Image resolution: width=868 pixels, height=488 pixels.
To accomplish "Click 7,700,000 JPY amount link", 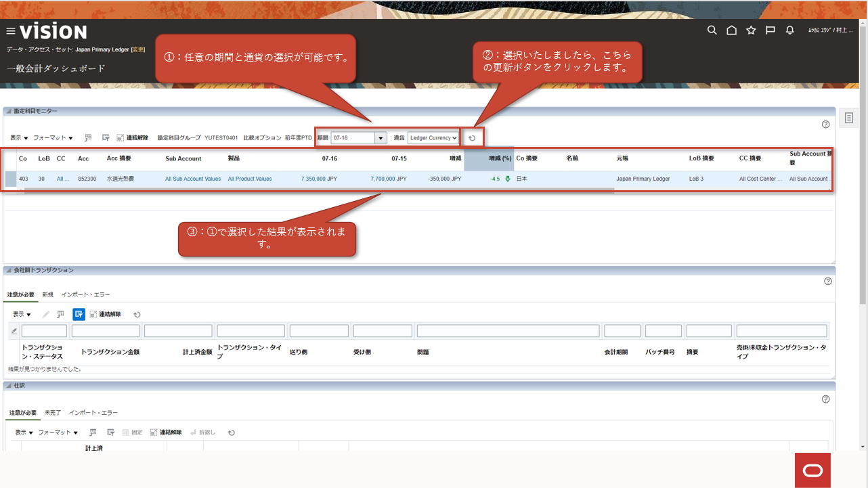I will pos(389,179).
